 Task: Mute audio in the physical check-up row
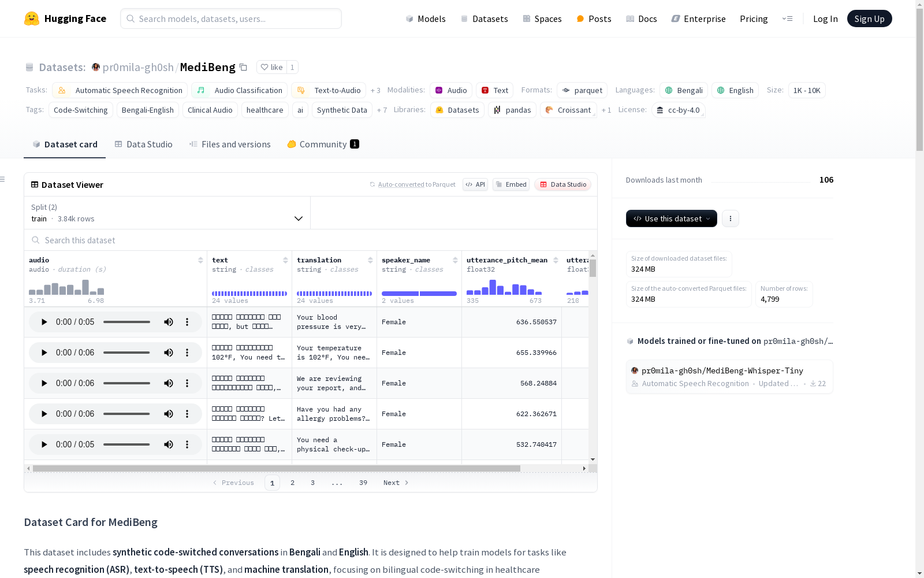(x=169, y=444)
